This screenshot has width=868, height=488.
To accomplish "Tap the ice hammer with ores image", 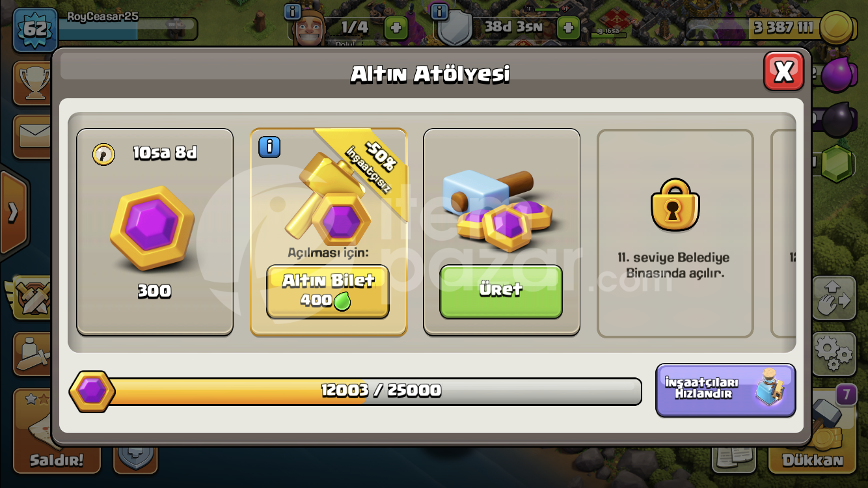I will (498, 208).
